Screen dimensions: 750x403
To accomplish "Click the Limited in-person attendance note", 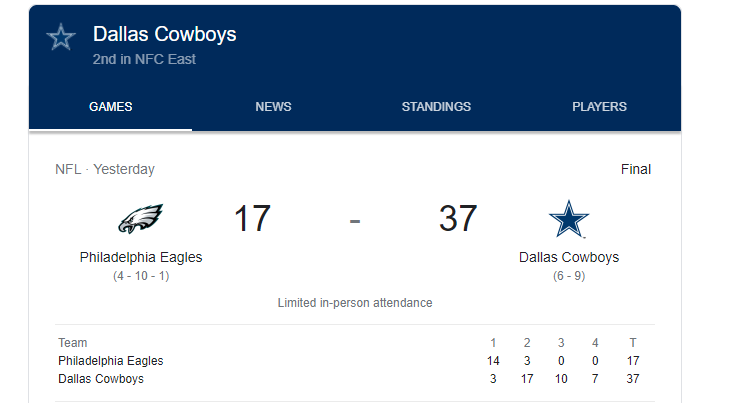I will click(355, 303).
